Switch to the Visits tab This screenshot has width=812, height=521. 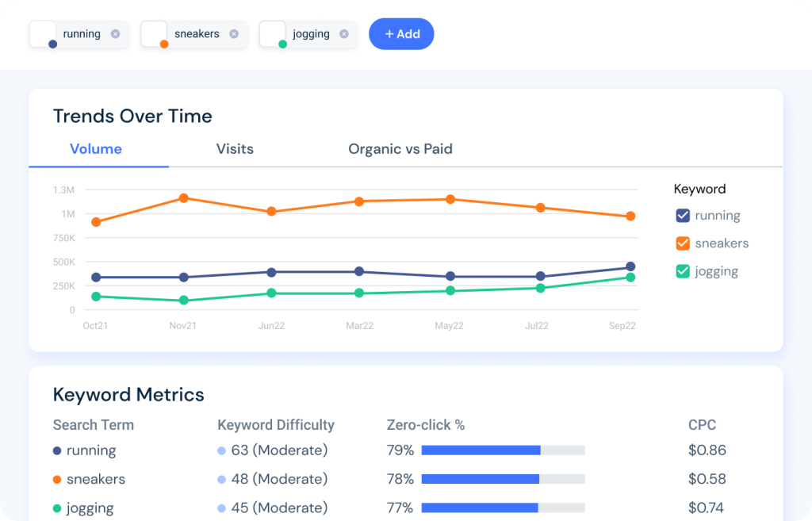click(235, 149)
